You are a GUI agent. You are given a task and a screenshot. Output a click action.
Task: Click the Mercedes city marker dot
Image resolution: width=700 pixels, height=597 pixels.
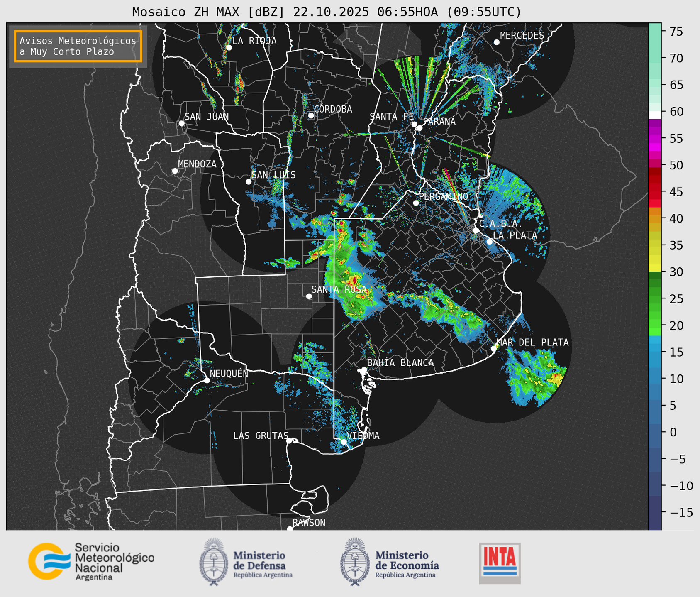[496, 42]
